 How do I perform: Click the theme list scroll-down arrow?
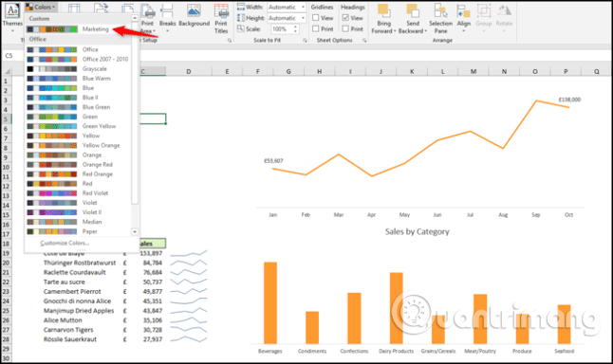tap(135, 231)
